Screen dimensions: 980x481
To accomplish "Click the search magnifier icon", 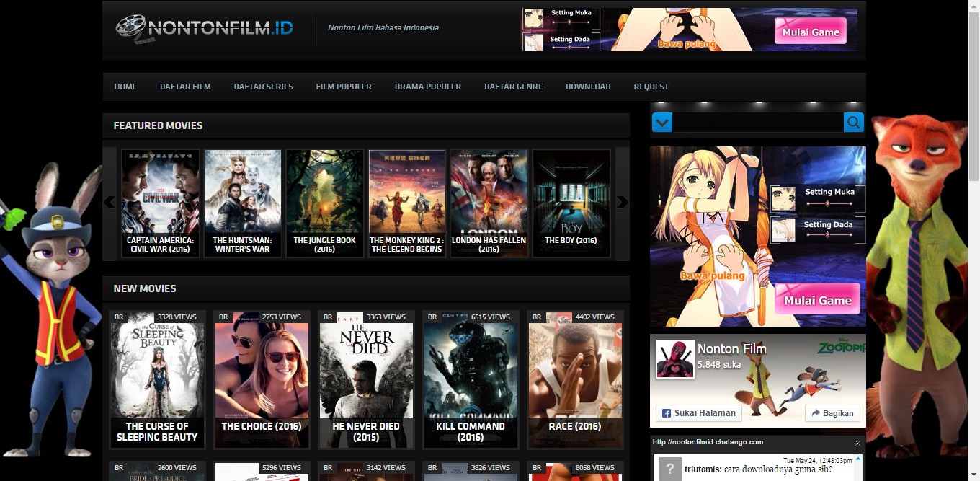I will pyautogui.click(x=853, y=123).
